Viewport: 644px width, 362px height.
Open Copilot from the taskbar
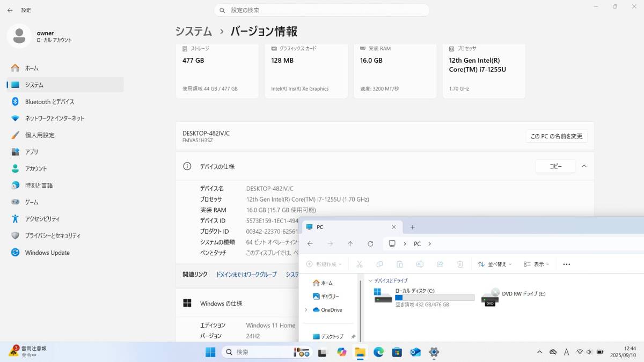point(342,352)
